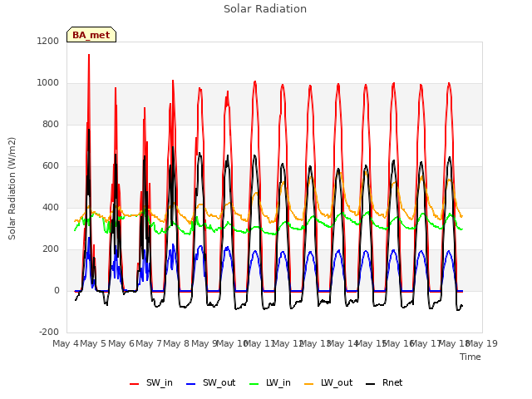Click the May 7 x-axis label
The height and width of the screenshot is (399, 532).
click(149, 343)
